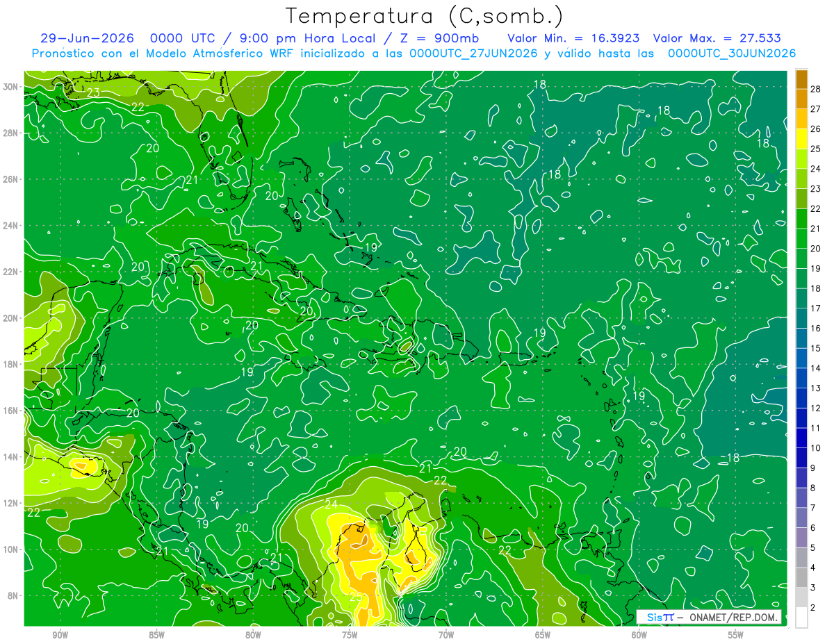Click the "28N" latitude label
The height and width of the screenshot is (644, 834).
coord(11,133)
